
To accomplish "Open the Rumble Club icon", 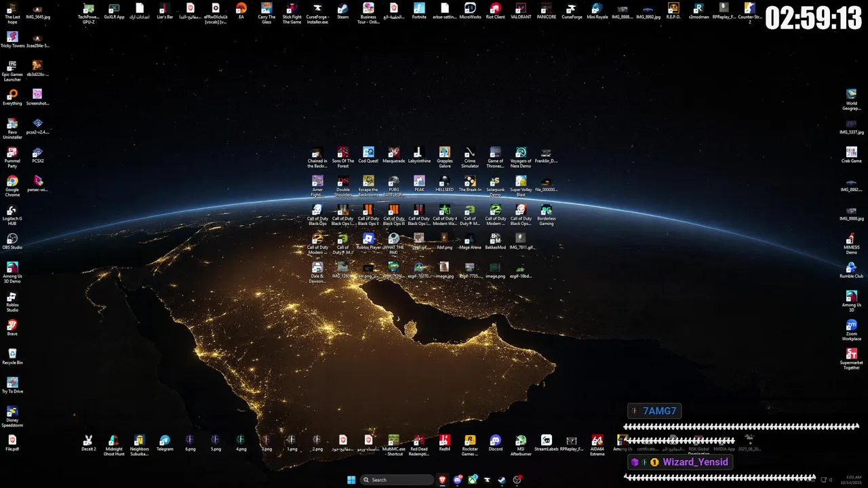I will tap(852, 270).
